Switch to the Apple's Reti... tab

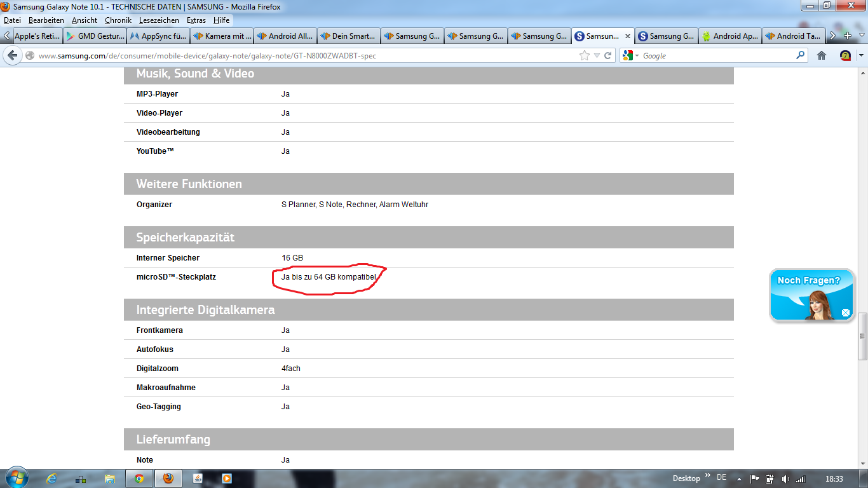coord(38,36)
